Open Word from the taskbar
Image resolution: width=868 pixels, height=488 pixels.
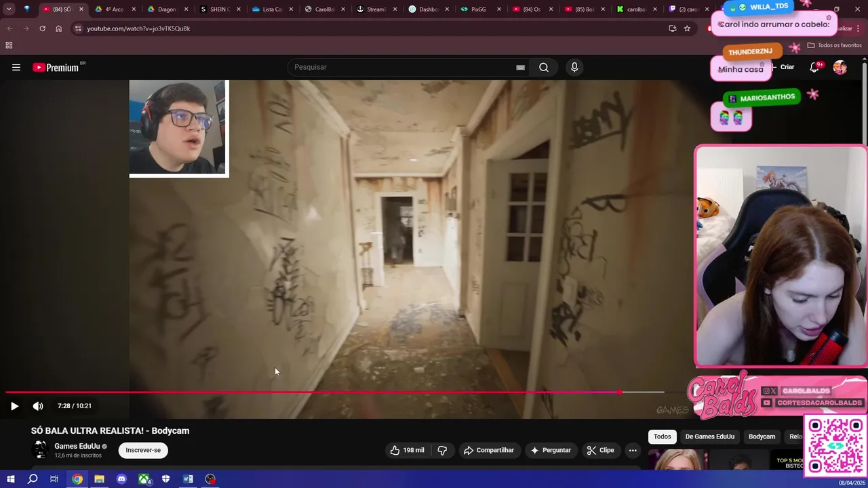[188, 479]
